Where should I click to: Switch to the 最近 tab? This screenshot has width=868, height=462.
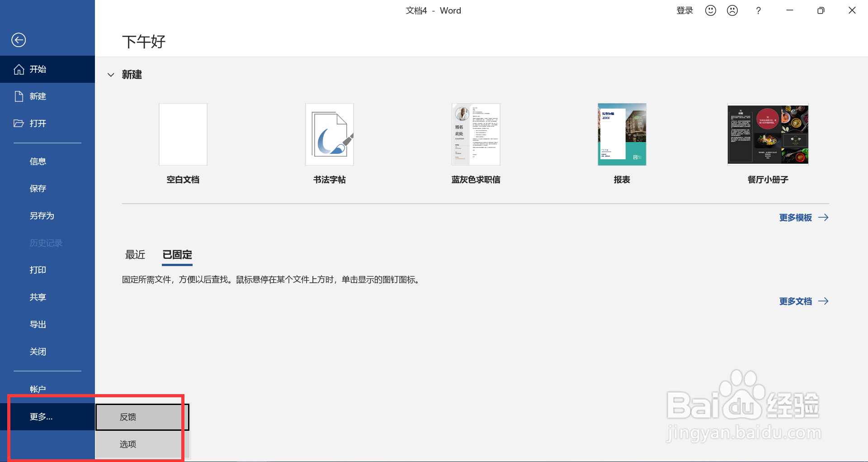click(x=135, y=255)
